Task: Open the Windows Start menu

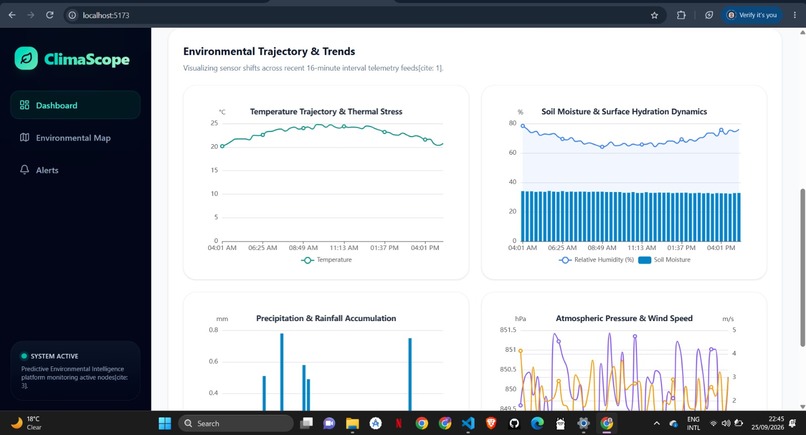Action: (164, 423)
